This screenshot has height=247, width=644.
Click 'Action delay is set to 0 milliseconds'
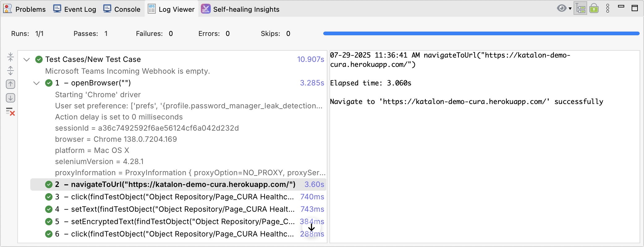(x=119, y=117)
